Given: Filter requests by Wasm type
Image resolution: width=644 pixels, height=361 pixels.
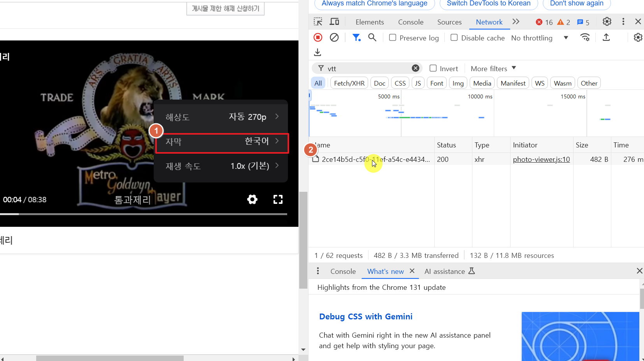Looking at the screenshot, I should [563, 83].
